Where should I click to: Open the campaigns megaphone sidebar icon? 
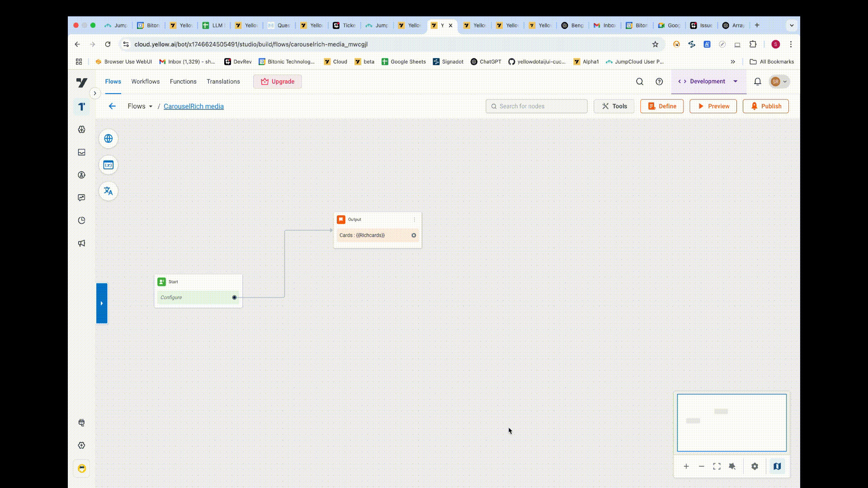[82, 243]
